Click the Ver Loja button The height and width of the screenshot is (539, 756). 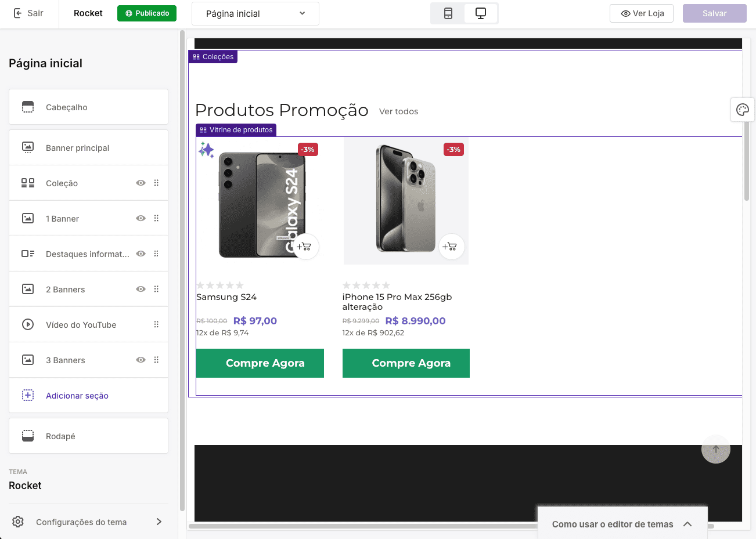click(x=642, y=13)
